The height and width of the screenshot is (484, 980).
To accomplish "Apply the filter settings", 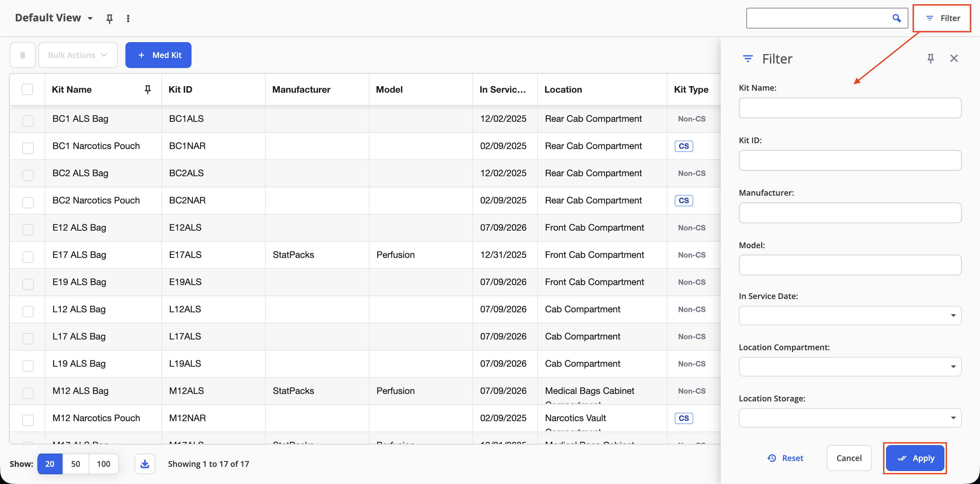I will click(x=915, y=458).
